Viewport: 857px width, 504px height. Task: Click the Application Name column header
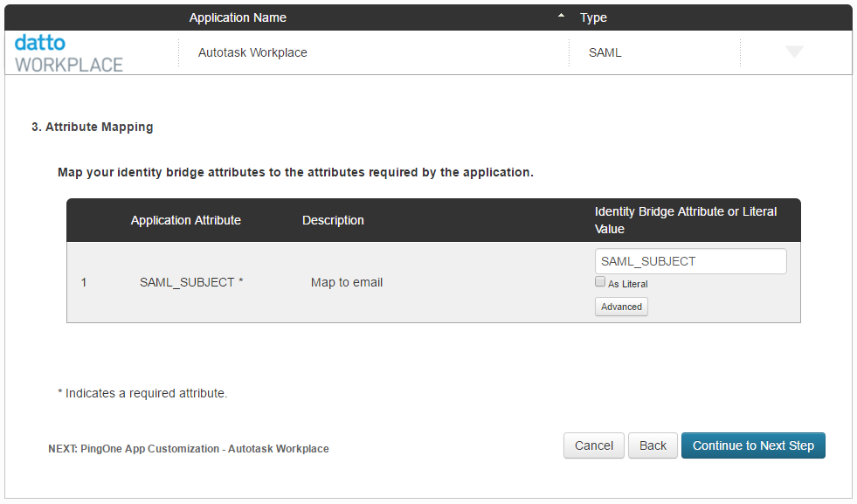coord(238,17)
